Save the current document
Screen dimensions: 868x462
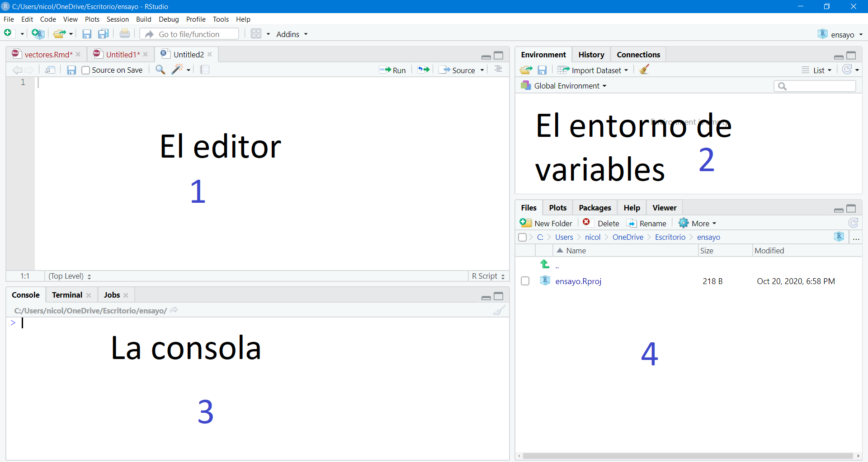coord(87,34)
